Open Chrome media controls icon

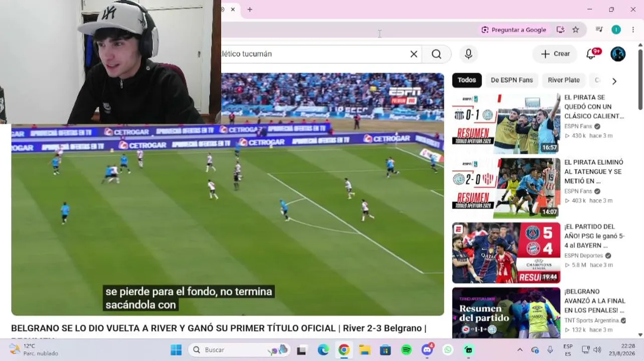point(599,30)
